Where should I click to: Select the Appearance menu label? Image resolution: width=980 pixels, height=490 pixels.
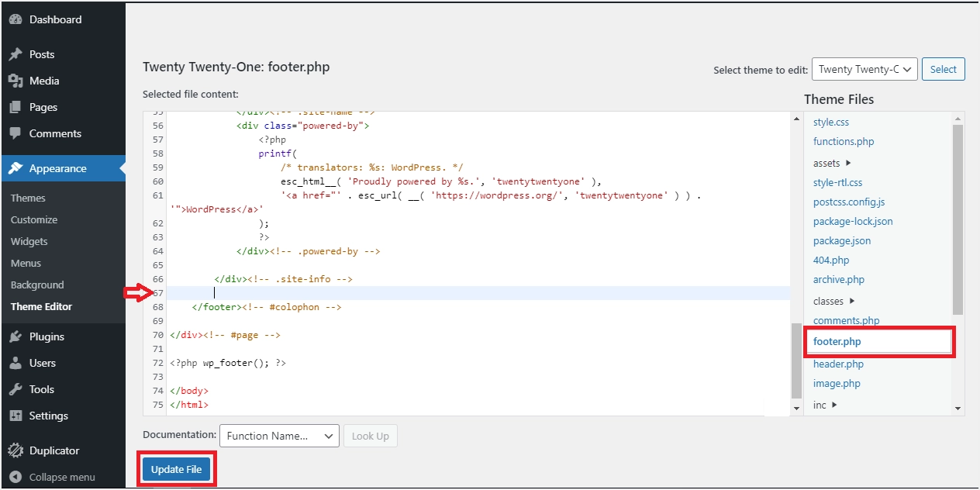(x=58, y=168)
